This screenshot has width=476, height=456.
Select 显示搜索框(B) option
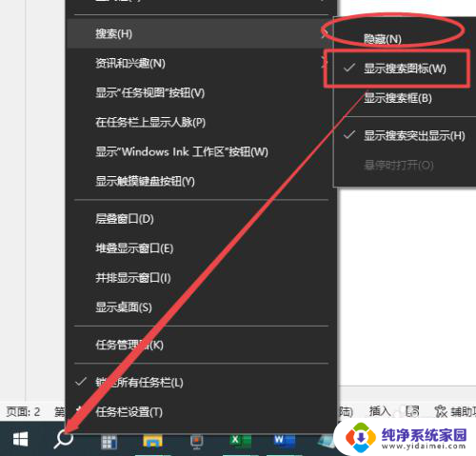405,98
